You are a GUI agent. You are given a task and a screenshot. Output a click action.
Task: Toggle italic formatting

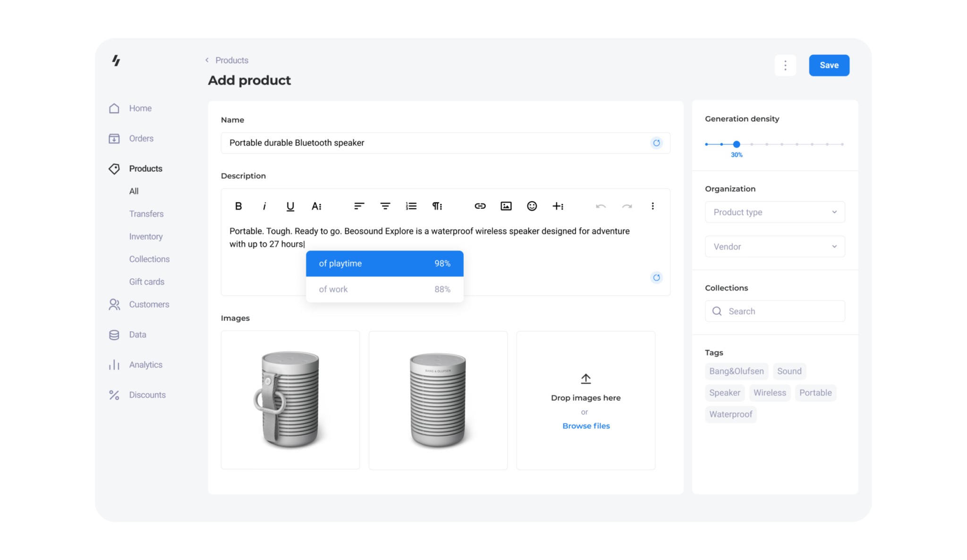click(264, 206)
